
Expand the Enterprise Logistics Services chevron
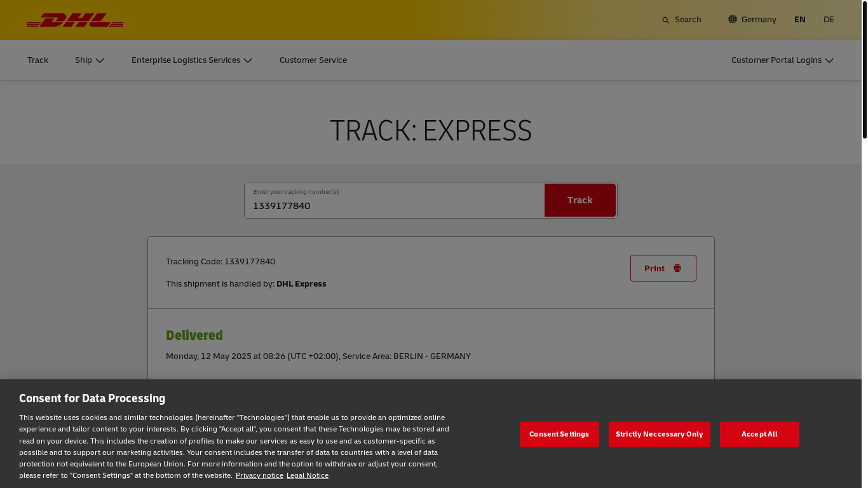click(x=248, y=60)
